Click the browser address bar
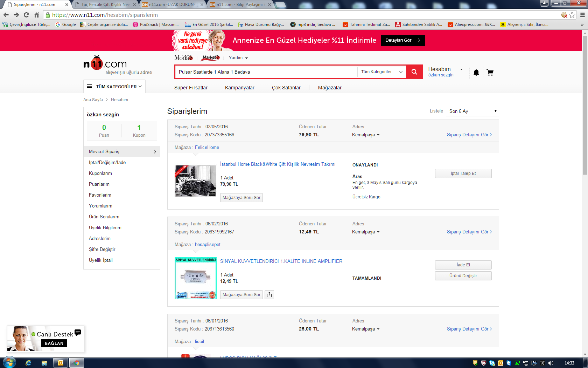Image resolution: width=588 pixels, height=368 pixels. [301, 15]
